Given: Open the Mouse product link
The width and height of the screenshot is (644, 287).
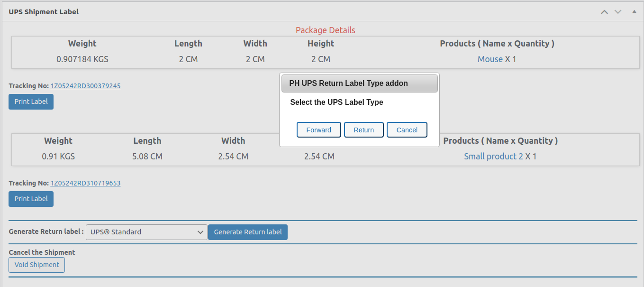Looking at the screenshot, I should [x=490, y=59].
